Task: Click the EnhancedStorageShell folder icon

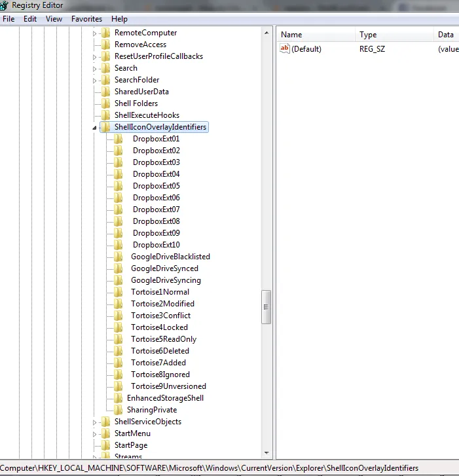Action: tap(118, 398)
